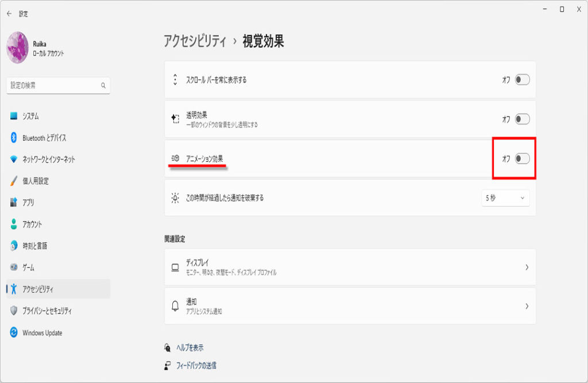Click the search magnifier icon in sidebar

(x=103, y=86)
